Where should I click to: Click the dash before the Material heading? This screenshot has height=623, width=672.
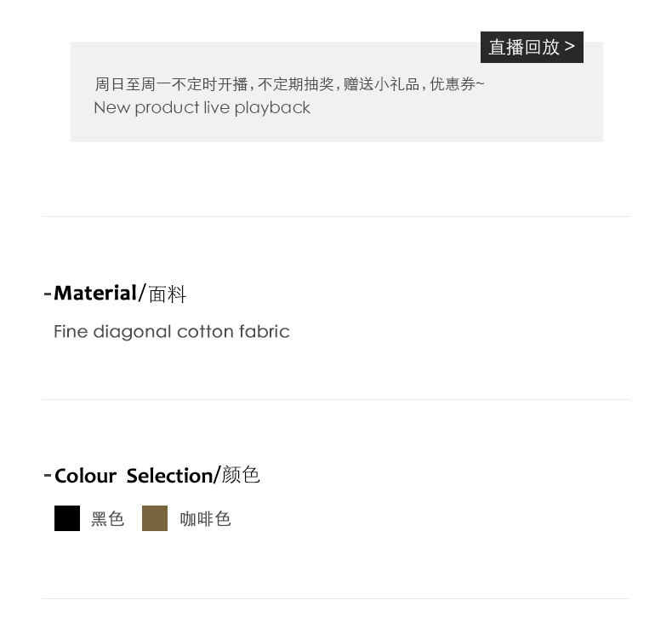tap(48, 294)
